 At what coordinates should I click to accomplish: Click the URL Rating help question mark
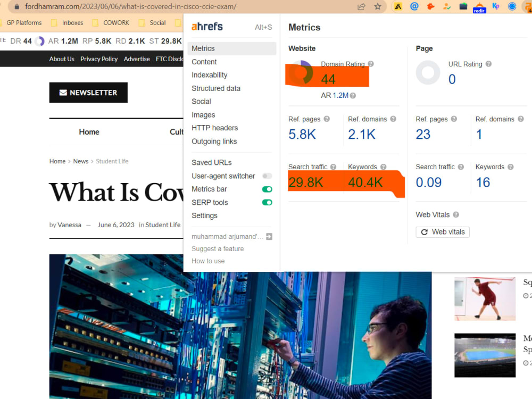pyautogui.click(x=488, y=64)
